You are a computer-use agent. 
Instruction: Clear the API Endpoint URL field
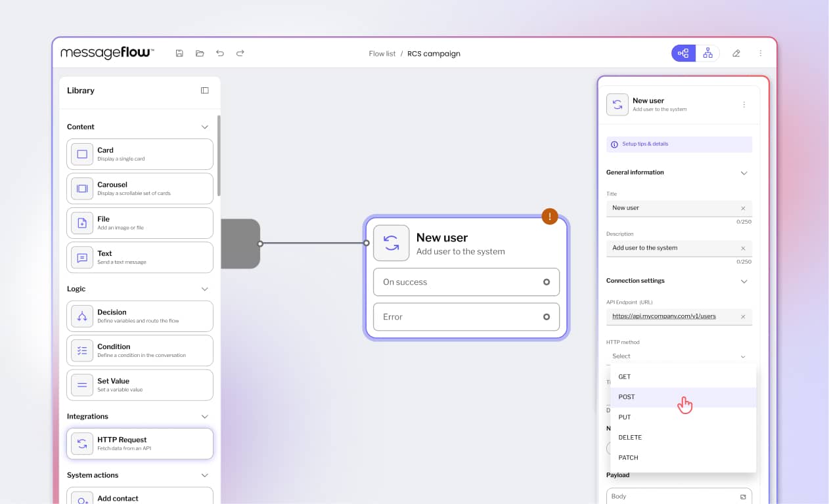coord(743,316)
